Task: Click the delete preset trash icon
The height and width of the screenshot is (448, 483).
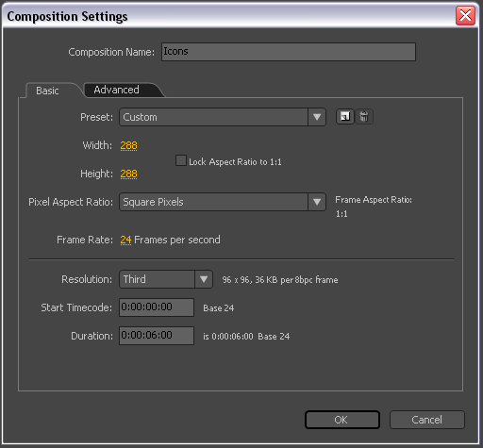Action: (364, 117)
